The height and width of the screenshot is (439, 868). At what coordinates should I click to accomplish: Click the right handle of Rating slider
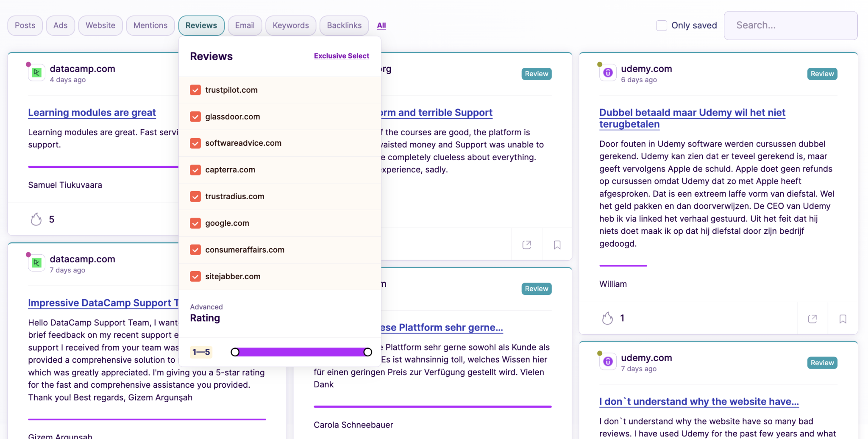(x=367, y=352)
